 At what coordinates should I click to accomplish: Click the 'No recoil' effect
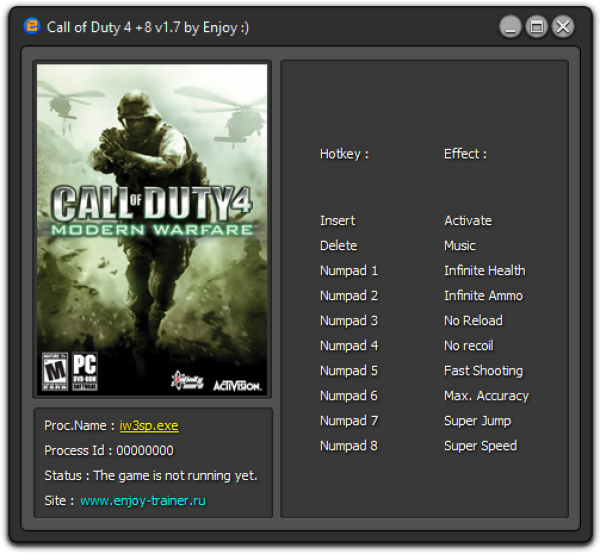(469, 345)
